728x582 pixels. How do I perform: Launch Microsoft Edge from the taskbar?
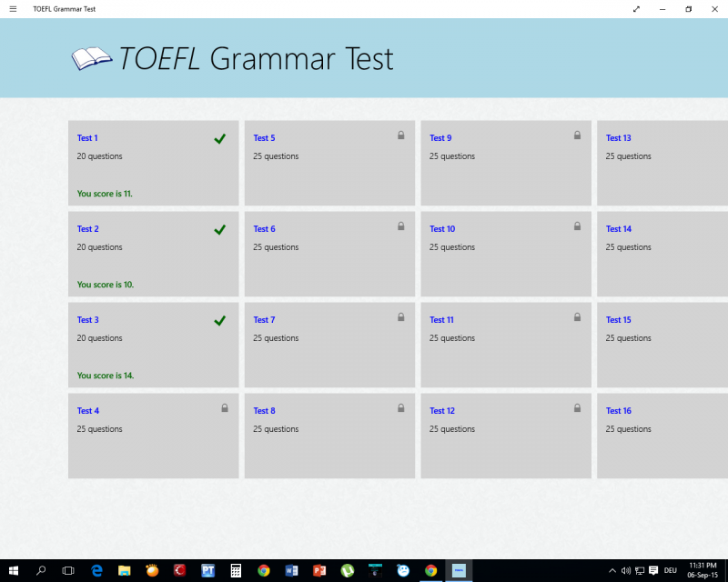[x=96, y=570]
